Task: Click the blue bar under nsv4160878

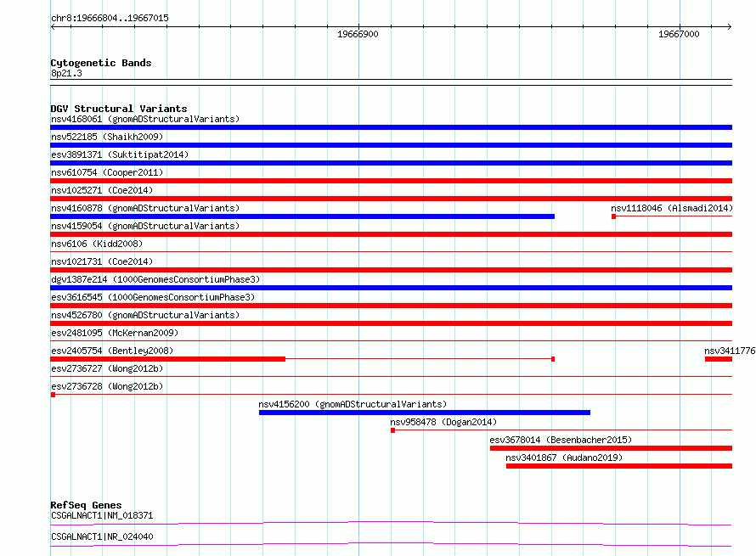Action: pos(302,216)
